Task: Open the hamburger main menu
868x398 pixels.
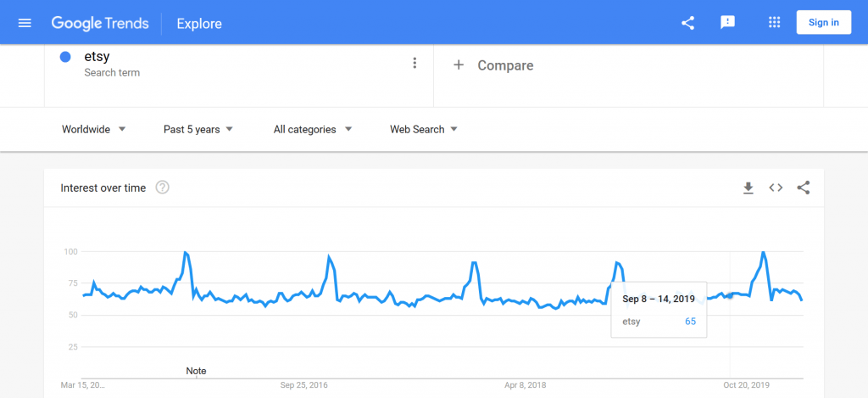Action: pyautogui.click(x=25, y=23)
